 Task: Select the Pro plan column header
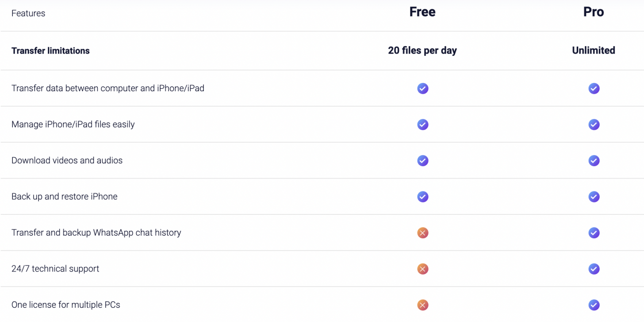(x=594, y=12)
